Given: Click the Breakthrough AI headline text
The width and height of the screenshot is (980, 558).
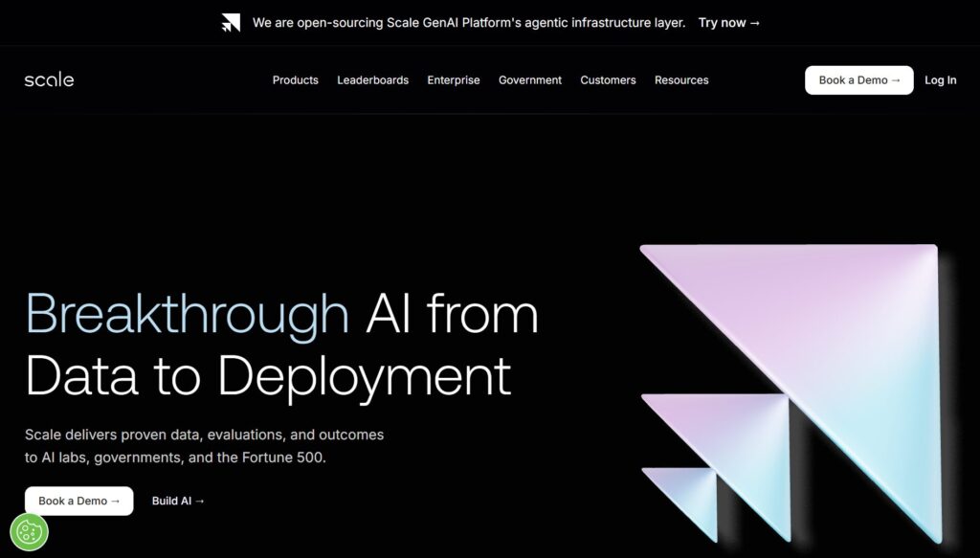Looking at the screenshot, I should [x=281, y=345].
